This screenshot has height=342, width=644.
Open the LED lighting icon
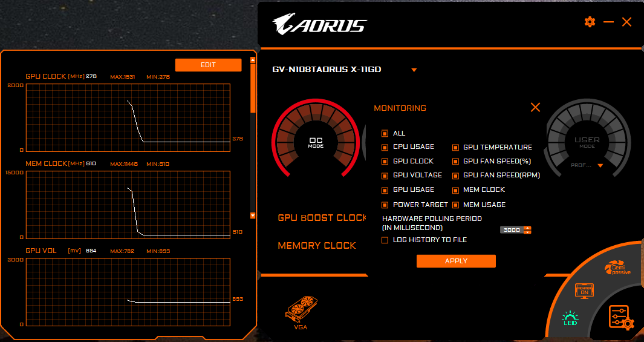coord(570,318)
